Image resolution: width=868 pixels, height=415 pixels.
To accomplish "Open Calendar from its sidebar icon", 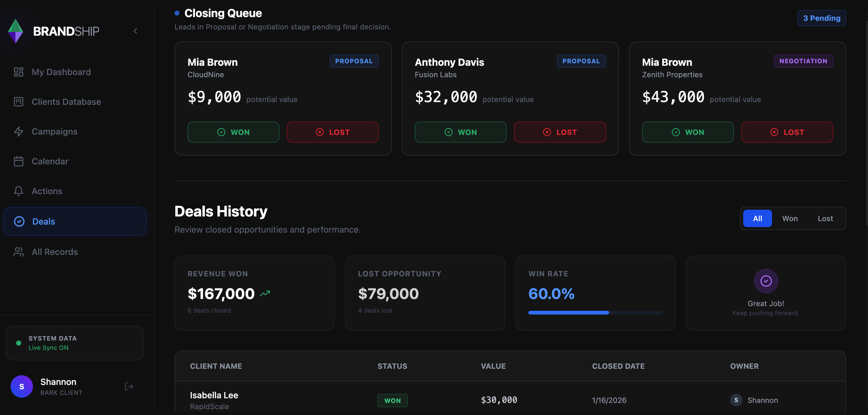I will coord(19,161).
